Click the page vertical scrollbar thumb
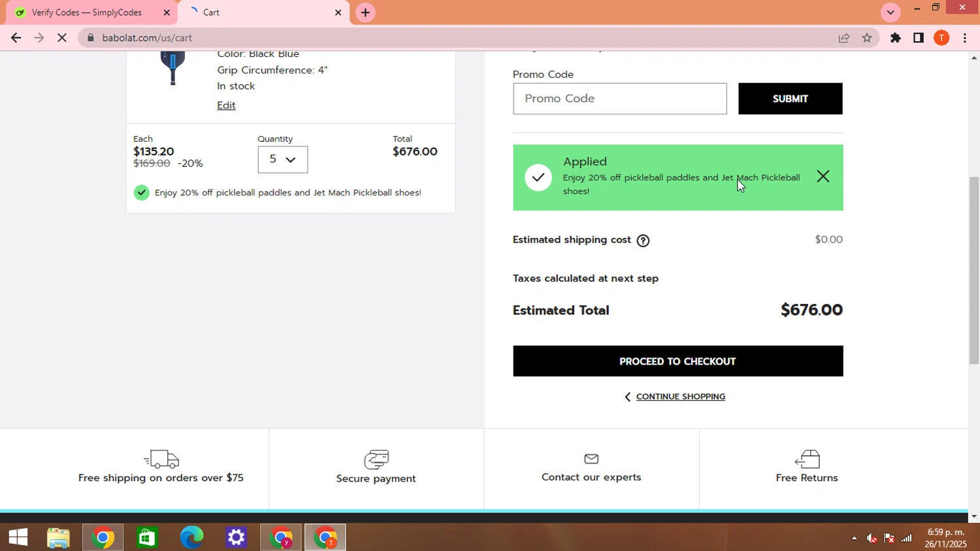 (x=974, y=271)
